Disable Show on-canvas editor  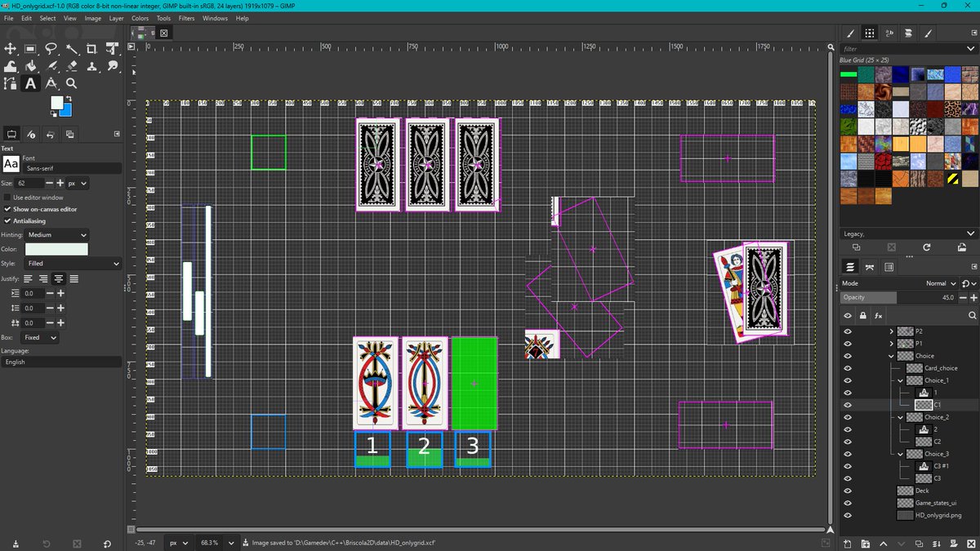coord(7,209)
